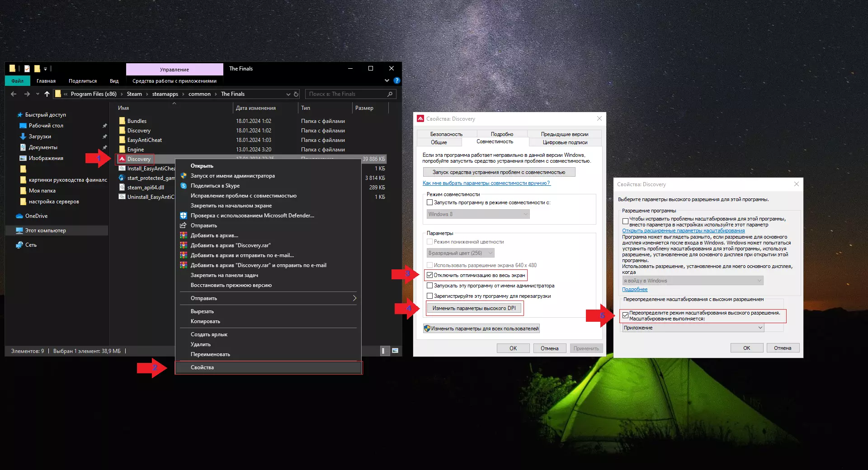Image resolution: width=868 pixels, height=470 pixels.
Task: Open the Вид ribbon tab
Action: [x=114, y=81]
